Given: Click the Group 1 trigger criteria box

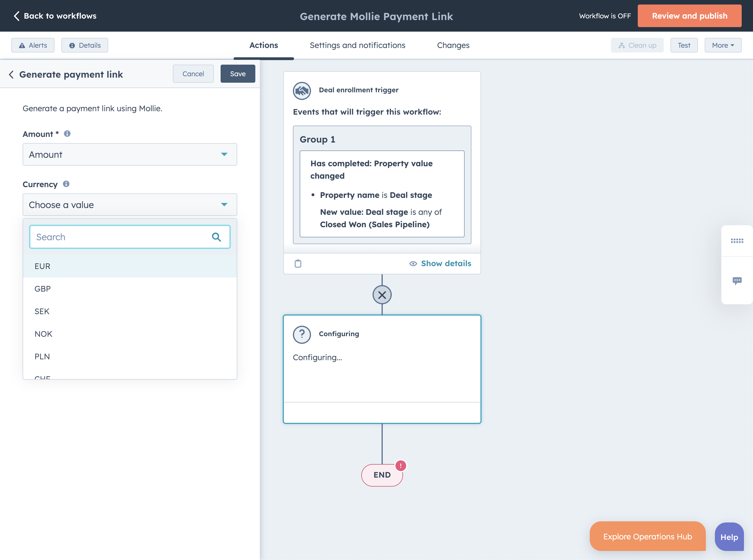Looking at the screenshot, I should [x=382, y=185].
